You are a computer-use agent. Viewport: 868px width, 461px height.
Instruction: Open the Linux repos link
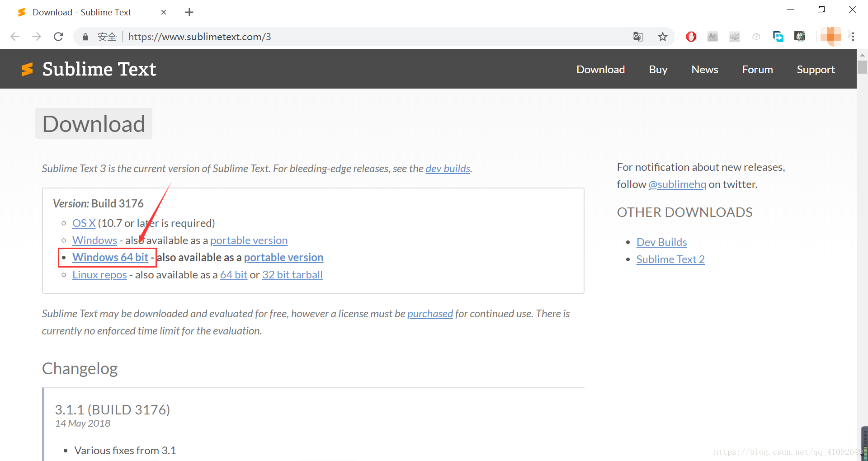(99, 275)
